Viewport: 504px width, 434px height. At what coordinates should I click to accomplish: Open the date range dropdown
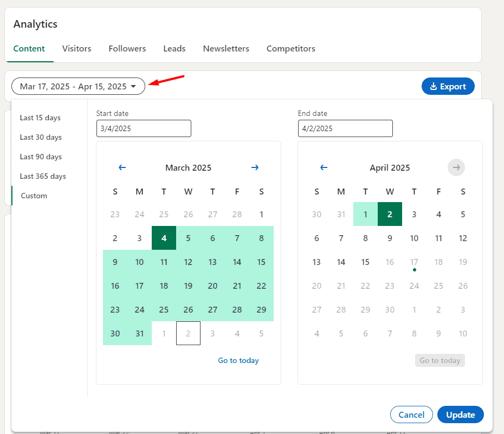click(78, 87)
